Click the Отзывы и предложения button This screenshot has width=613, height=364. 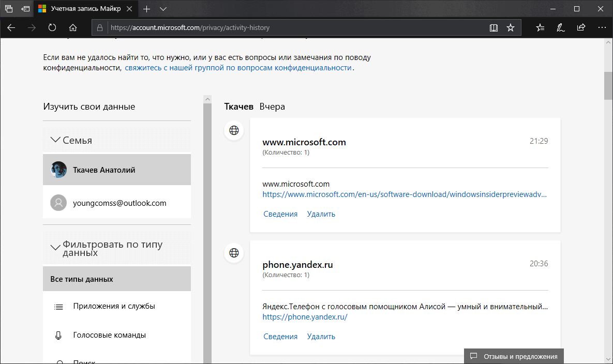click(514, 356)
